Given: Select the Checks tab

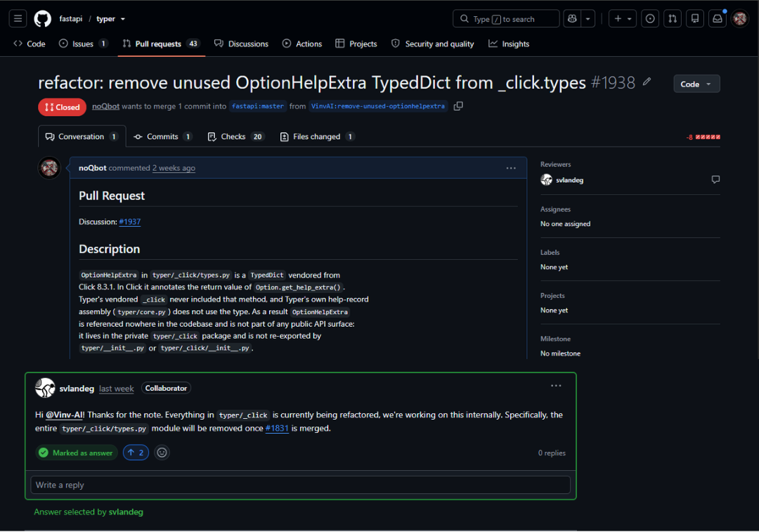Looking at the screenshot, I should (x=235, y=136).
